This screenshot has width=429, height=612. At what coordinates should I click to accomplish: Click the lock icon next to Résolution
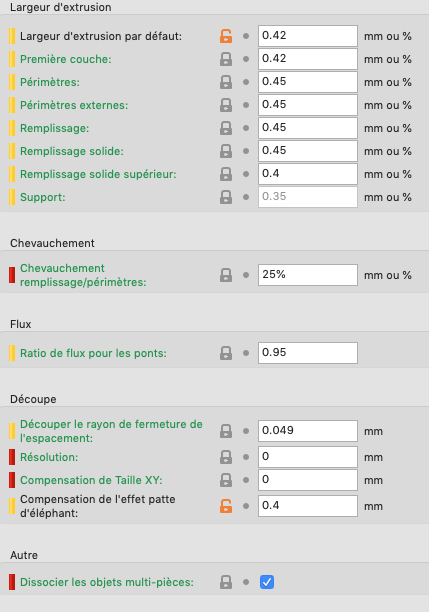(x=226, y=457)
